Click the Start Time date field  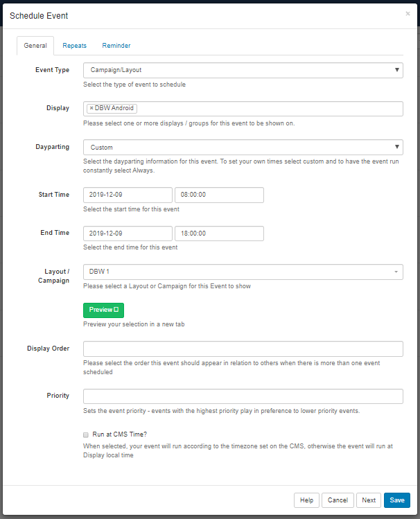click(x=128, y=195)
